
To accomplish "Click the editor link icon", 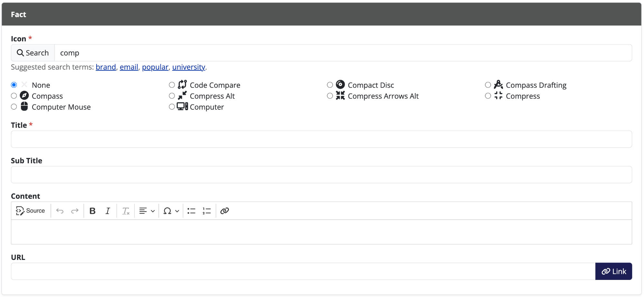I will click(x=224, y=211).
